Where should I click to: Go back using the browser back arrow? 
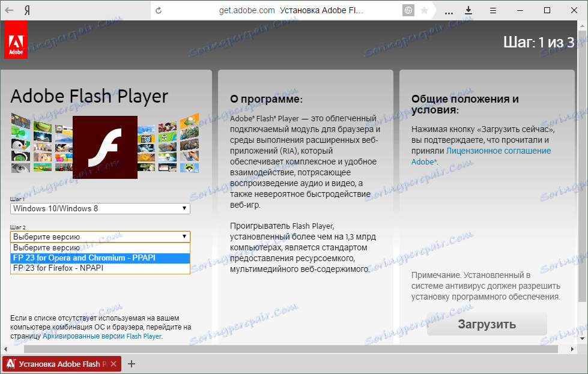pyautogui.click(x=10, y=10)
